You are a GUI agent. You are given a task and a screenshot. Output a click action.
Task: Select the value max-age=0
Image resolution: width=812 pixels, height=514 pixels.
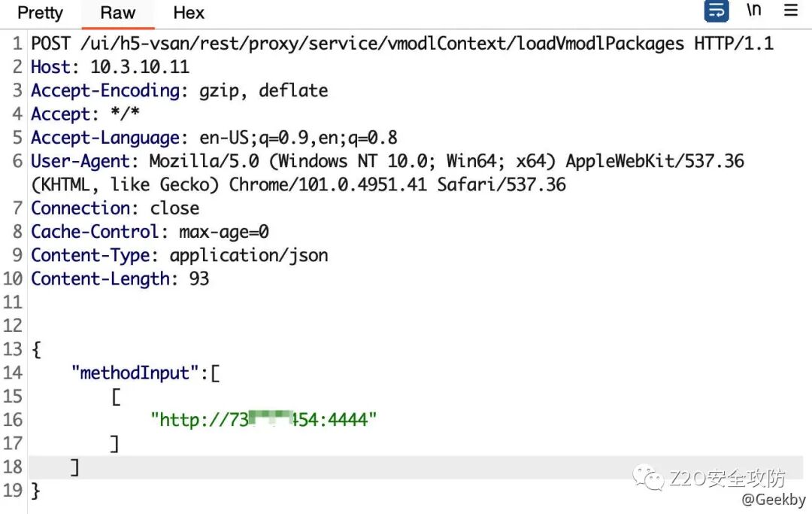click(x=224, y=232)
